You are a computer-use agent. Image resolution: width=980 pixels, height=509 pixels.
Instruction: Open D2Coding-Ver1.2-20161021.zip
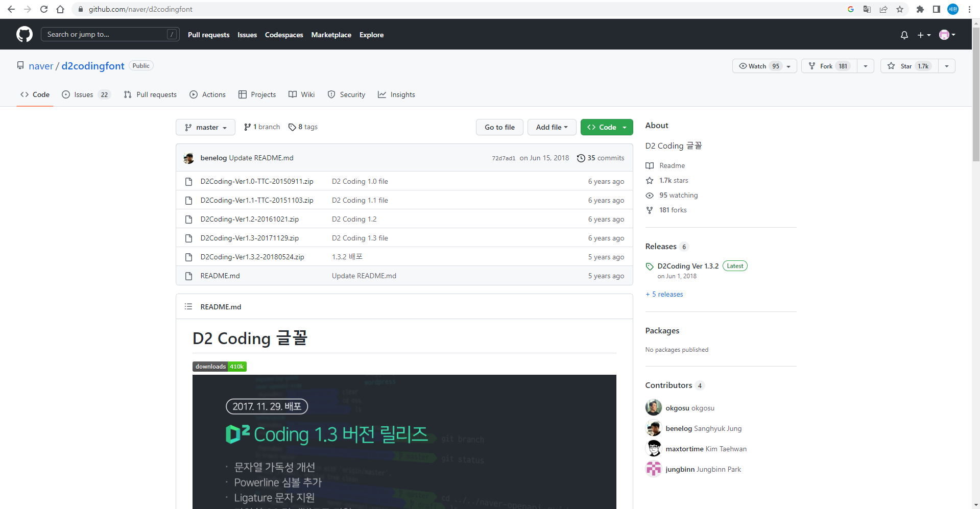click(x=250, y=219)
